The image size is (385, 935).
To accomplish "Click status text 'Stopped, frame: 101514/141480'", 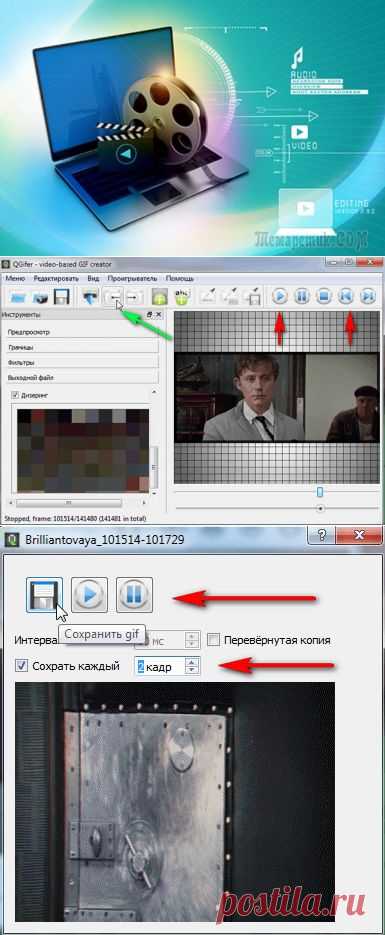I will click(75, 519).
